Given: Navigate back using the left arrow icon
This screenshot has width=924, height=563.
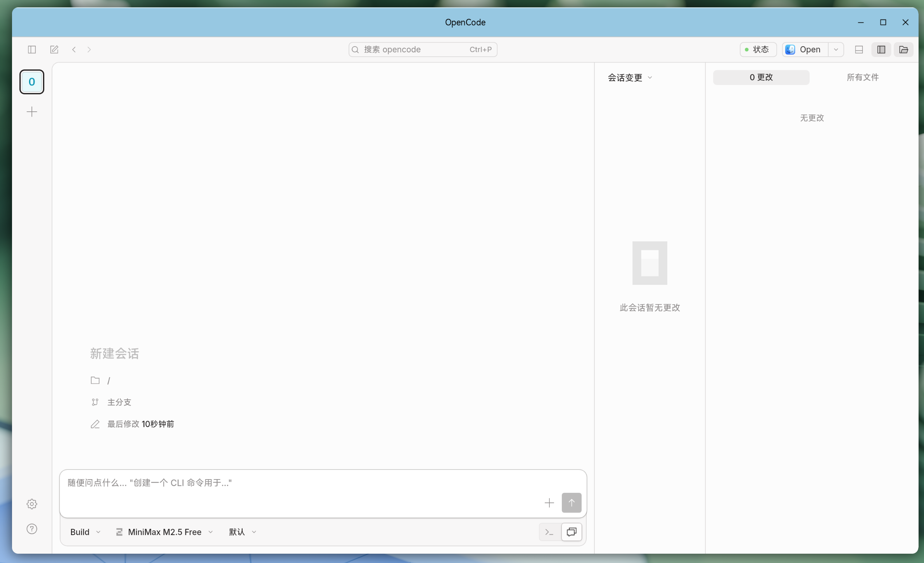Looking at the screenshot, I should pyautogui.click(x=74, y=49).
